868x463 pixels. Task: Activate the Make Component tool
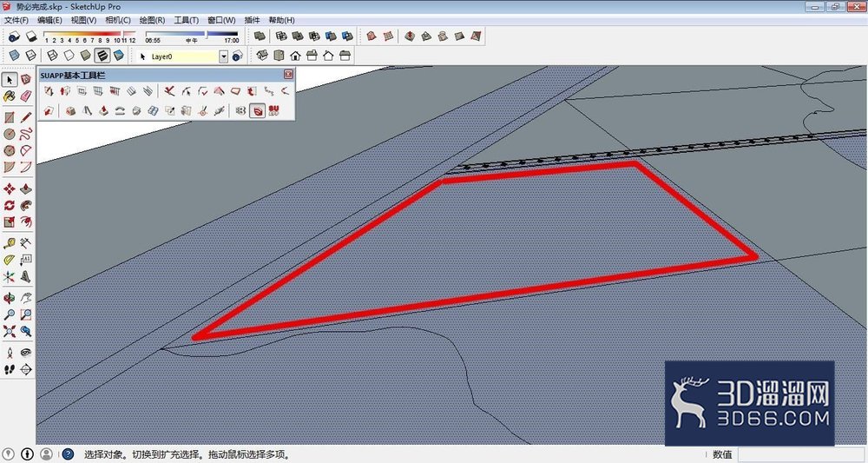(26, 80)
